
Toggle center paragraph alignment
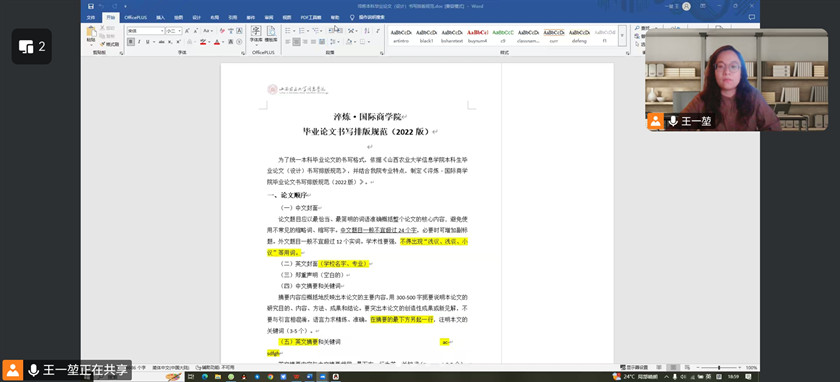coord(297,42)
